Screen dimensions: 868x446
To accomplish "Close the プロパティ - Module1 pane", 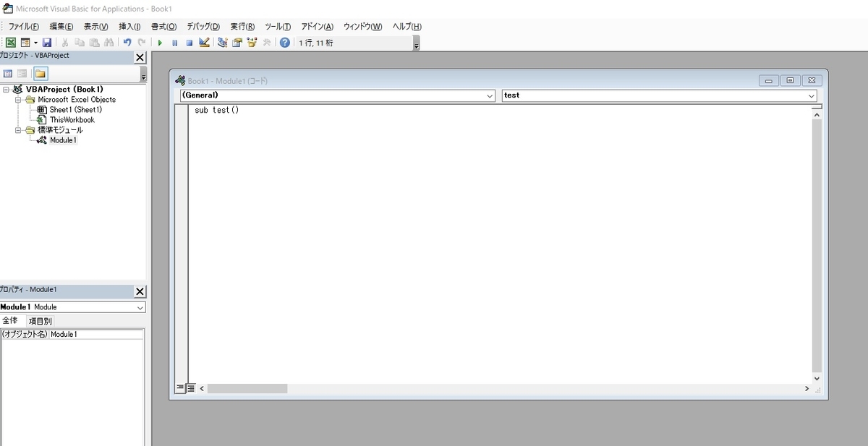I will pos(140,291).
